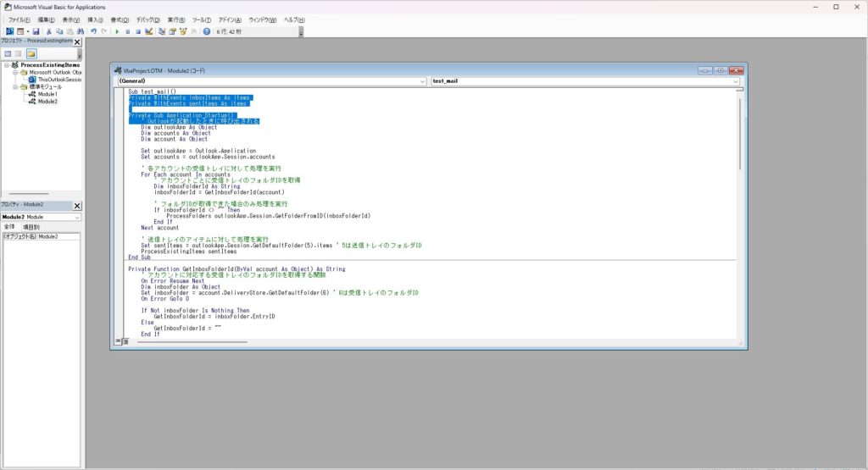This screenshot has width=868, height=470.
Task: Switch to Outlook via the leftmost toolbar icon
Action: pyautogui.click(x=9, y=31)
